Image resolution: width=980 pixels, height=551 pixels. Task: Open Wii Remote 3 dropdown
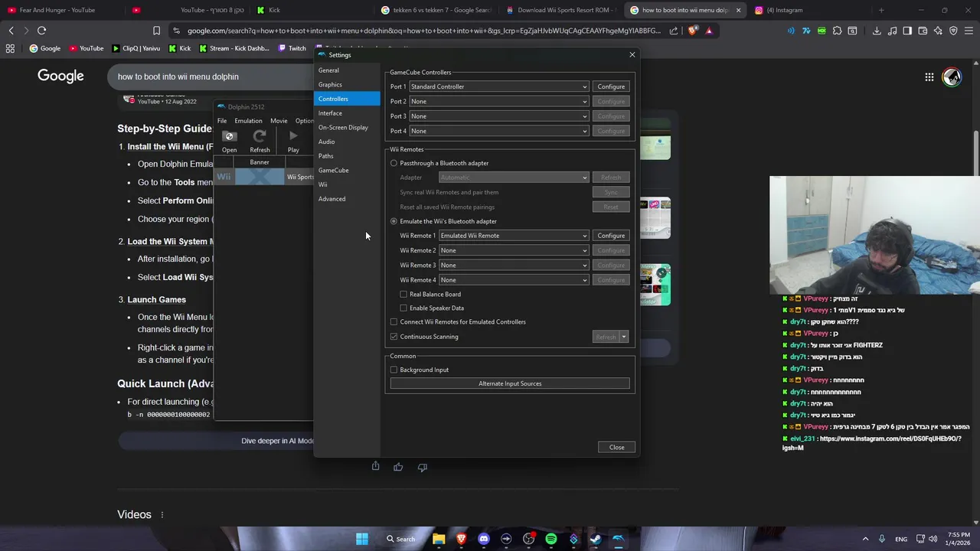pyautogui.click(x=514, y=265)
